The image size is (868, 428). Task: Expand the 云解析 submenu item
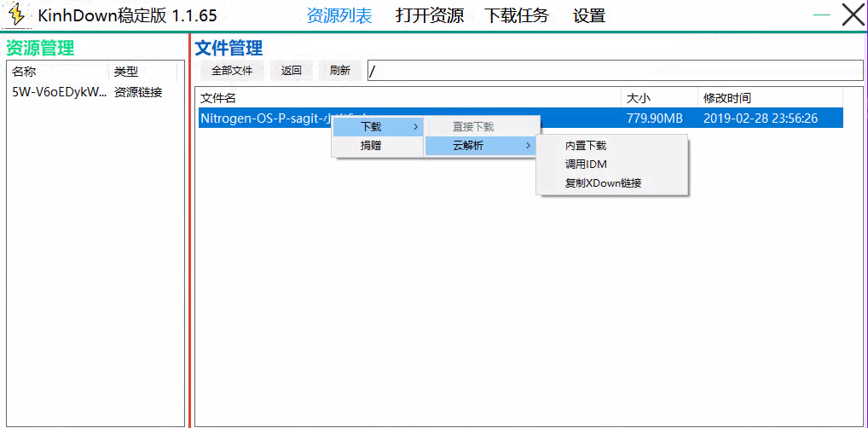click(x=481, y=146)
